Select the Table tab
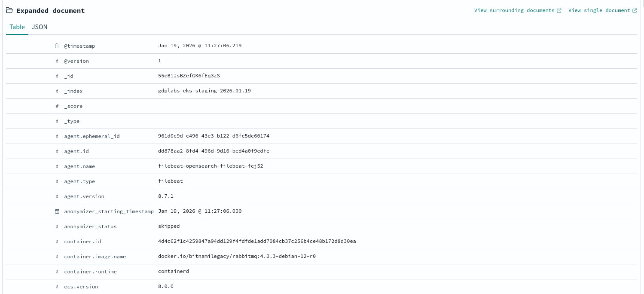The image size is (644, 294). pyautogui.click(x=17, y=27)
